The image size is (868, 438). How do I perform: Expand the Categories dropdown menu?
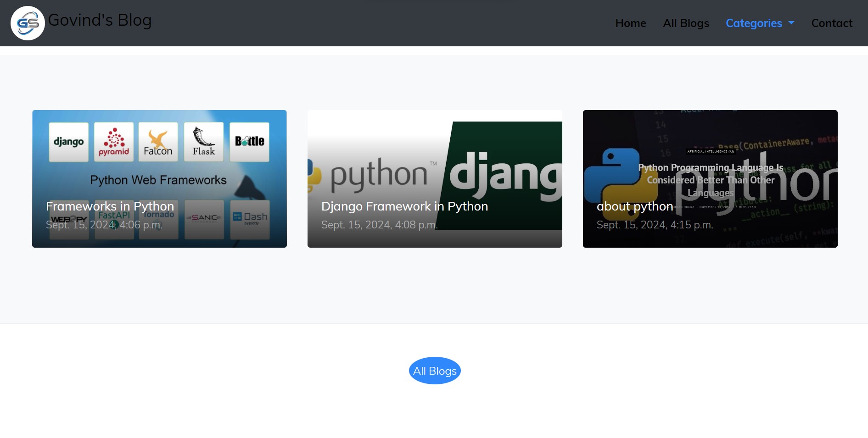click(760, 23)
